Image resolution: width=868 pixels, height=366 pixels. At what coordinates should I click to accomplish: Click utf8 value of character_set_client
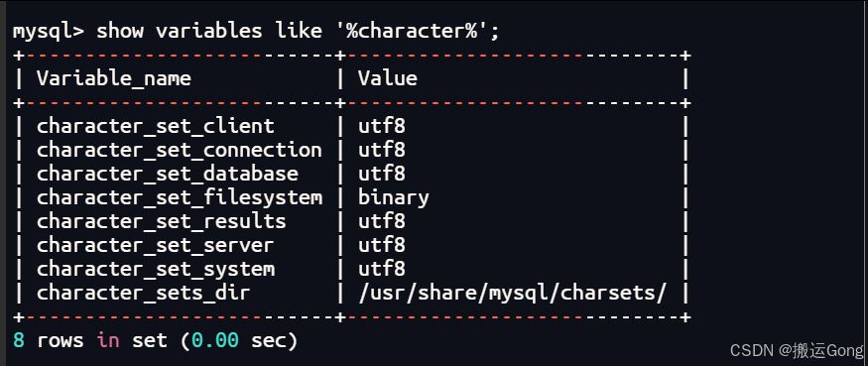tap(382, 126)
